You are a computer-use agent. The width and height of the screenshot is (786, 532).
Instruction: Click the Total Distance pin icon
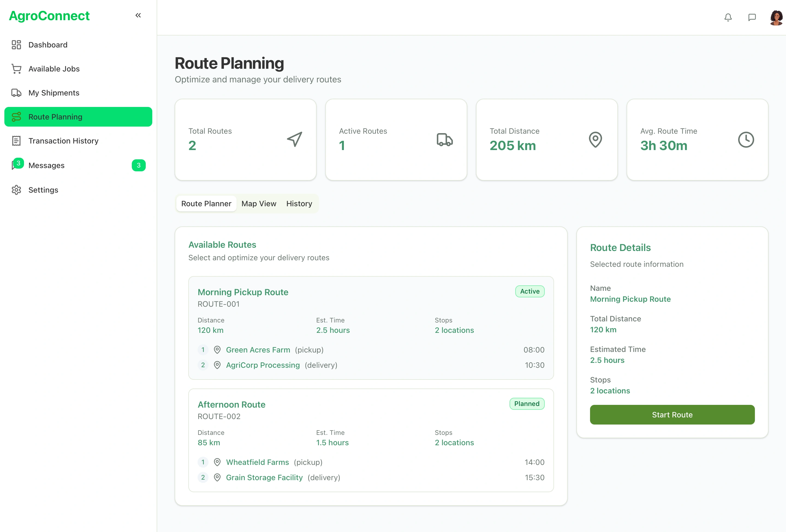click(x=595, y=139)
